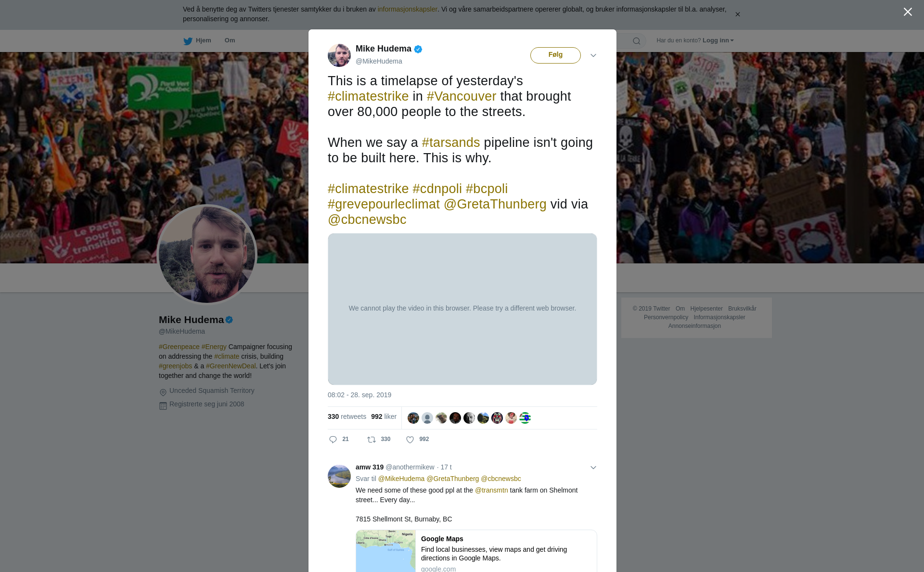924x572 pixels.
Task: Open amw 319 profile avatar
Action: pos(339,476)
